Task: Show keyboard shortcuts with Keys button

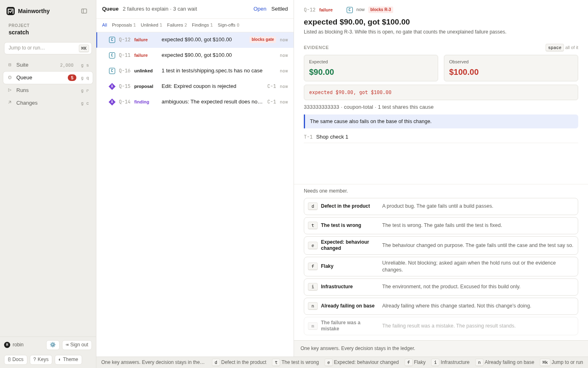Action: (x=41, y=360)
